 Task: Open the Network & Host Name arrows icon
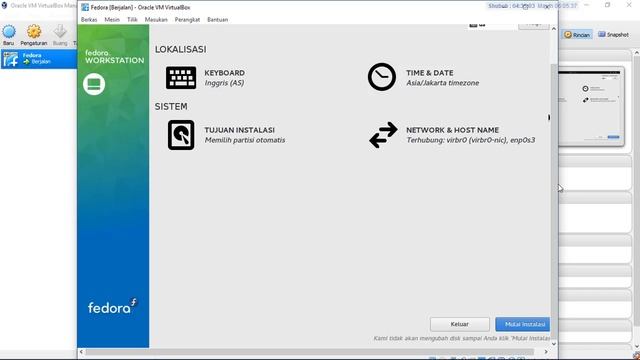[383, 135]
